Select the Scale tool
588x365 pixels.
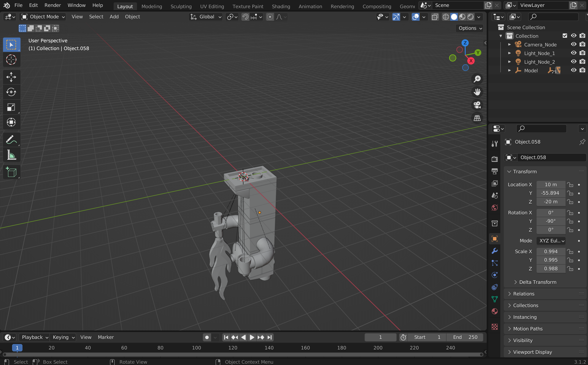[x=11, y=107]
